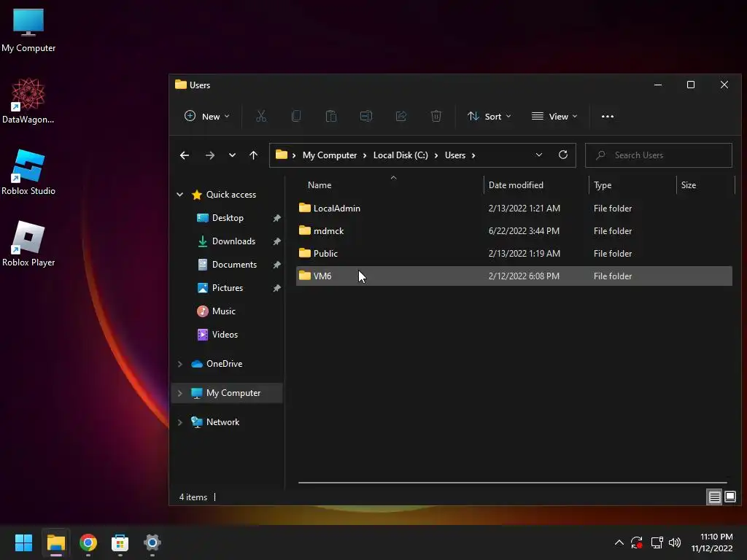
Task: Show hidden tray icons chevron
Action: pyautogui.click(x=619, y=542)
